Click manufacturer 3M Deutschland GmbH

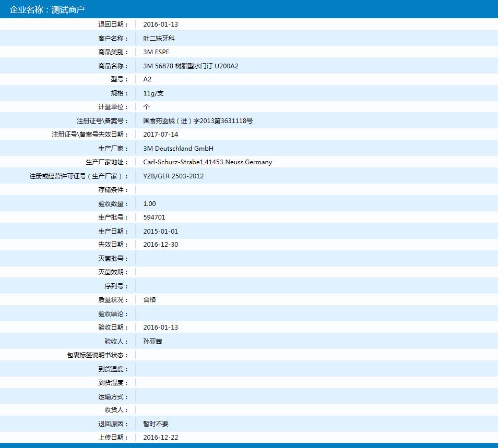click(178, 149)
